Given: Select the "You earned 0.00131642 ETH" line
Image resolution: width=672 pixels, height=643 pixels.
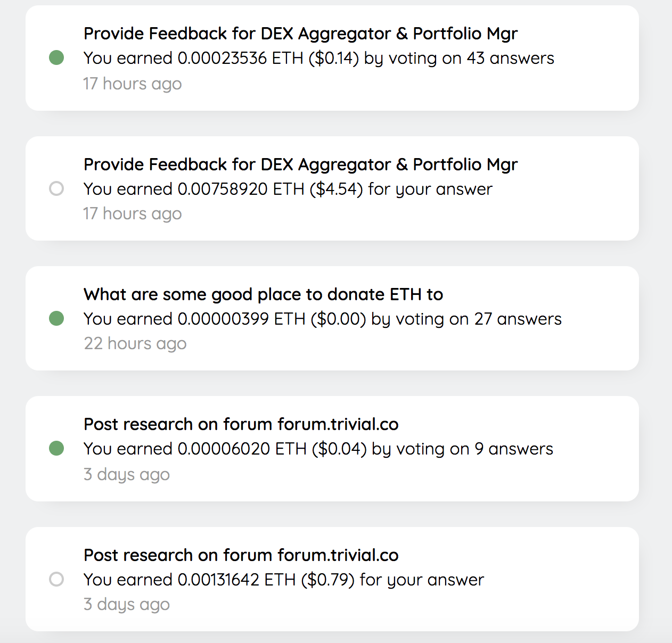Looking at the screenshot, I should point(283,580).
